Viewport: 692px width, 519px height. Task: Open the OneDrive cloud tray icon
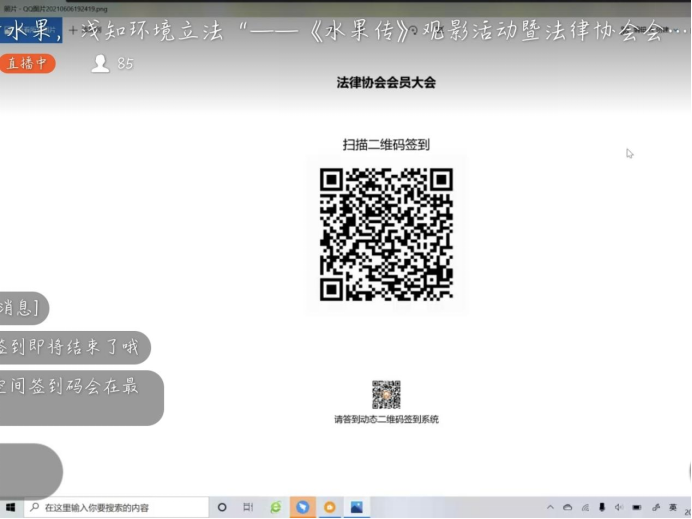568,508
